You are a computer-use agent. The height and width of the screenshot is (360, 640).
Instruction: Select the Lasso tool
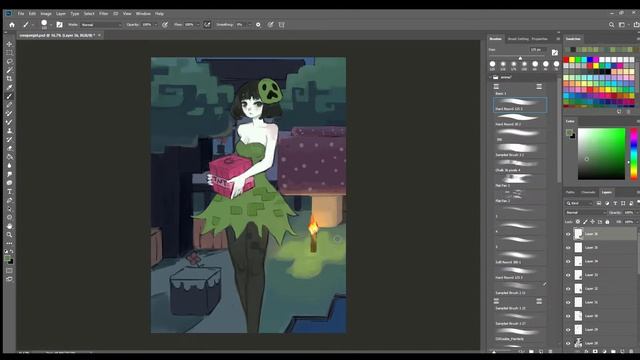9,61
